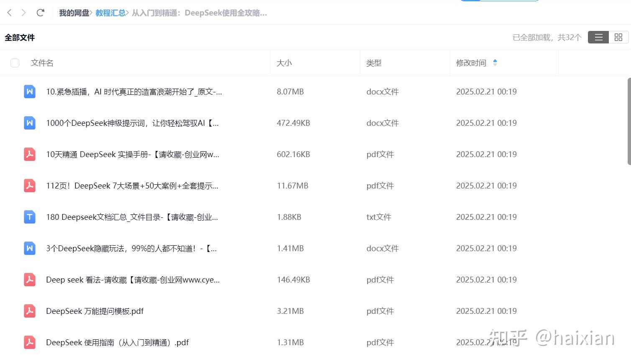Click the size value 11.67MB
The image size is (631, 364).
pyautogui.click(x=293, y=186)
